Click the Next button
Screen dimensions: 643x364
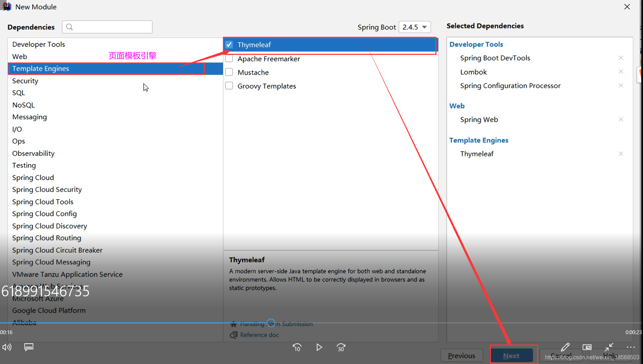[511, 356]
